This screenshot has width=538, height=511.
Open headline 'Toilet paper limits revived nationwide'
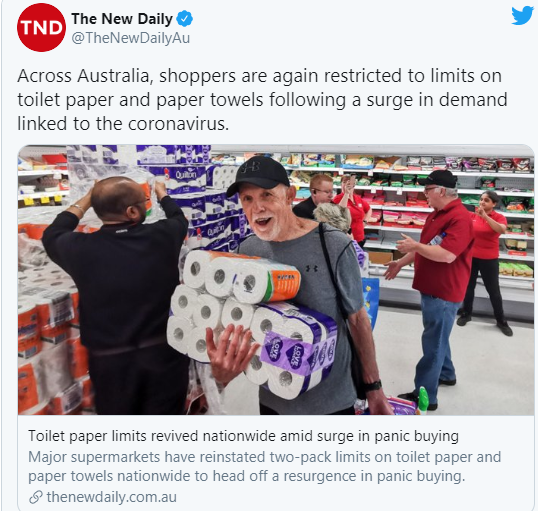coord(243,436)
